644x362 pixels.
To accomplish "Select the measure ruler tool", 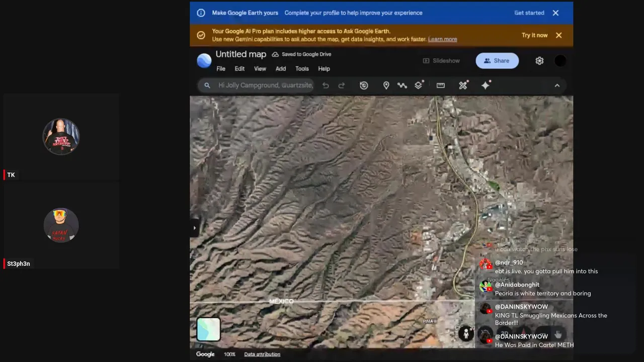I will coord(441,85).
